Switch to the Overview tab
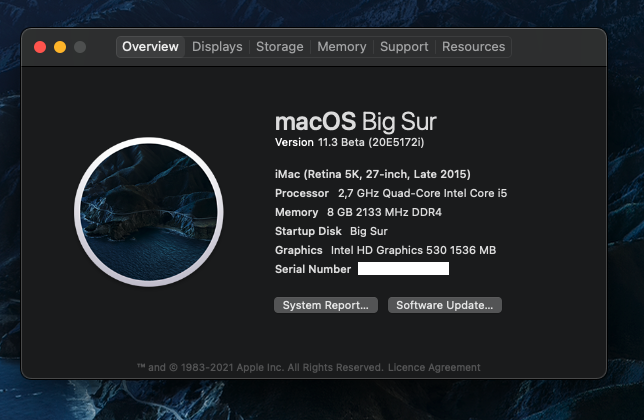This screenshot has width=644, height=420. pos(150,47)
